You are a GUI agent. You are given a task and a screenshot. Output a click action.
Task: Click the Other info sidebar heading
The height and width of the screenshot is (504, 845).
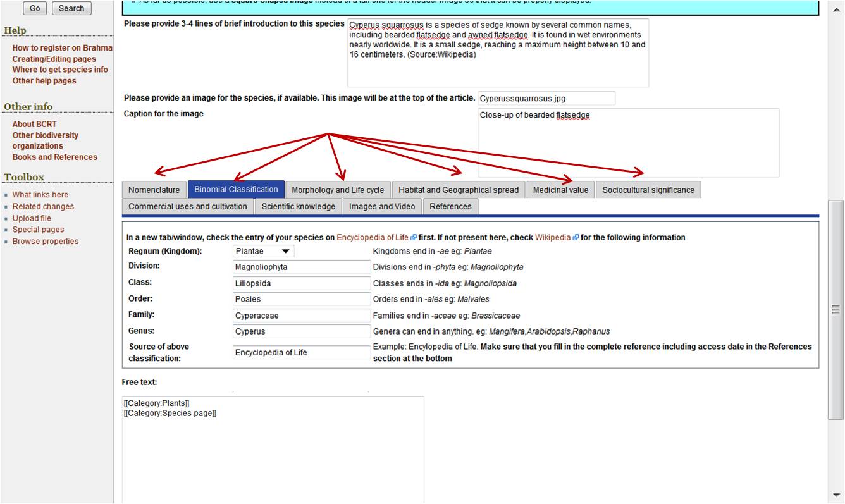coord(28,106)
